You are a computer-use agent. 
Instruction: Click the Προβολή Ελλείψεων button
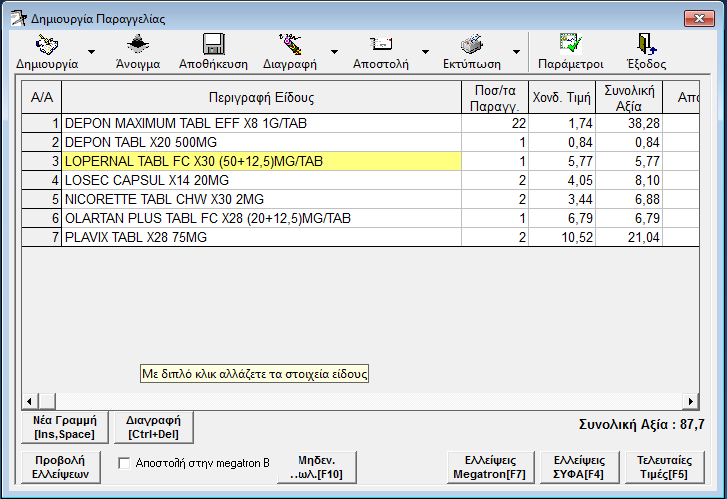(61, 467)
